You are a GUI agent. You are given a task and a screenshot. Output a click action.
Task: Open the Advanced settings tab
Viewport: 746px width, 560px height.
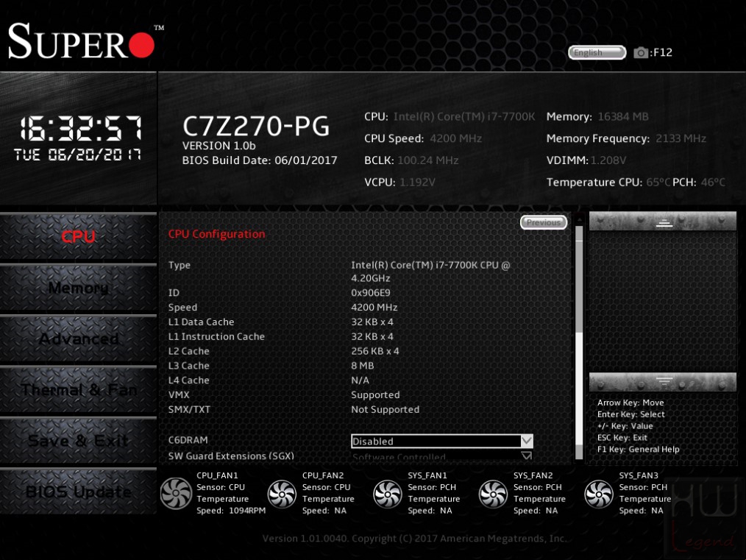tap(78, 339)
